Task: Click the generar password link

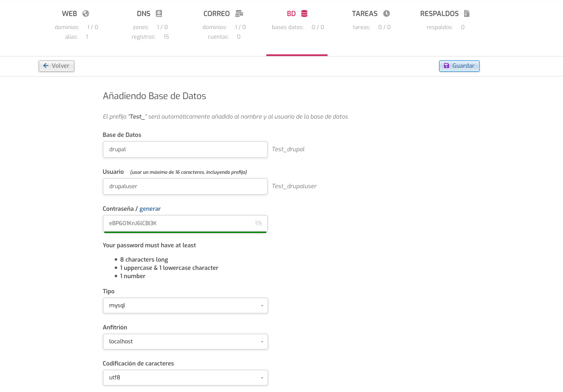Action: (150, 209)
